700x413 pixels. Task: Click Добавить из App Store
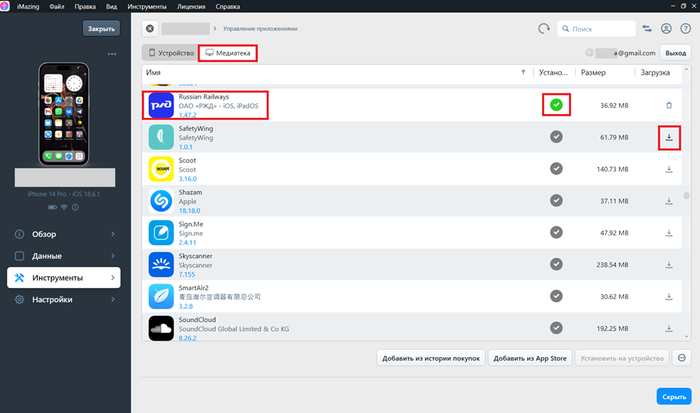coord(530,358)
